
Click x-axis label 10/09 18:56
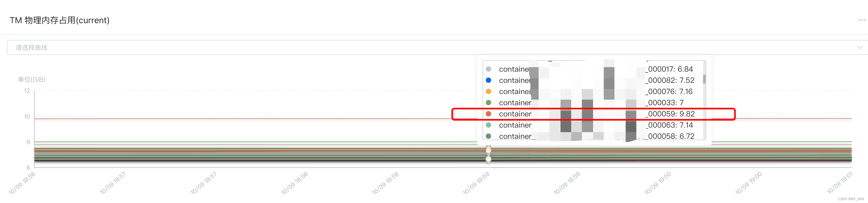22,183
